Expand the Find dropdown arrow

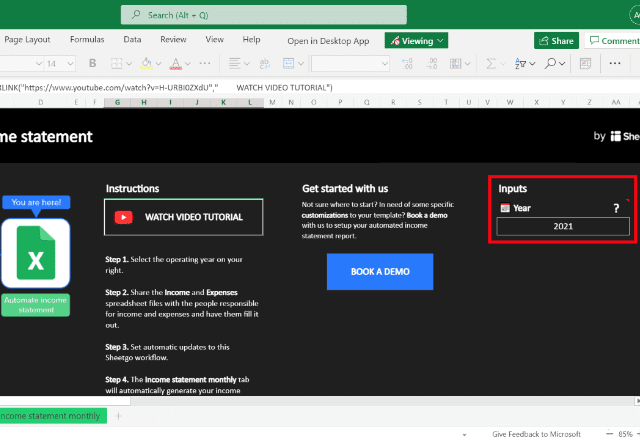(562, 64)
